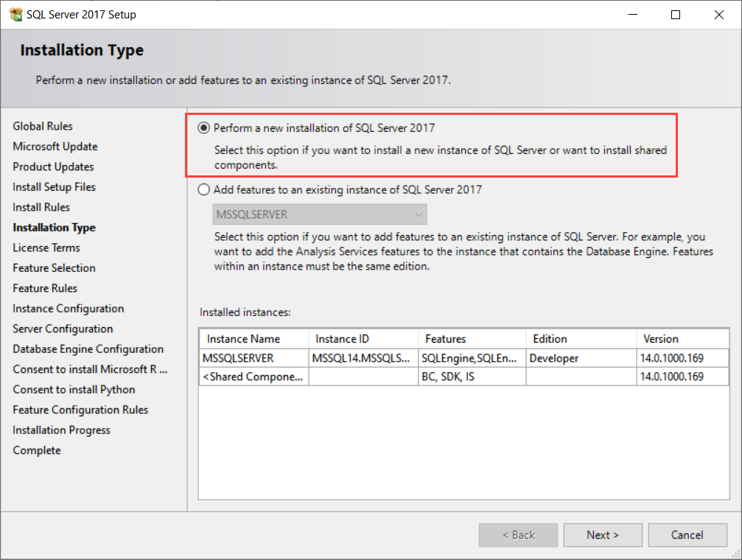The width and height of the screenshot is (742, 560).
Task: Select the MSSQLSERVER instance name cell
Action: (254, 358)
